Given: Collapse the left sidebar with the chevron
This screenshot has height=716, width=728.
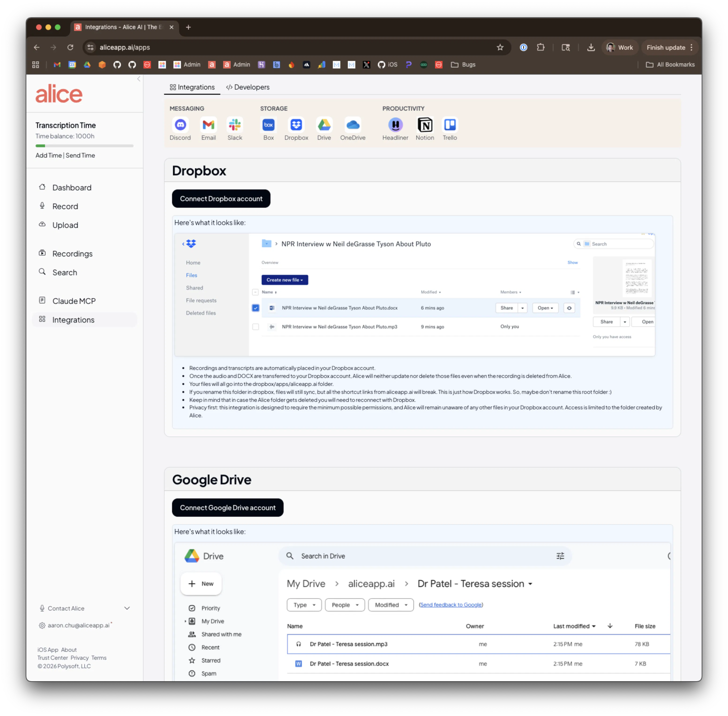Looking at the screenshot, I should pyautogui.click(x=139, y=79).
